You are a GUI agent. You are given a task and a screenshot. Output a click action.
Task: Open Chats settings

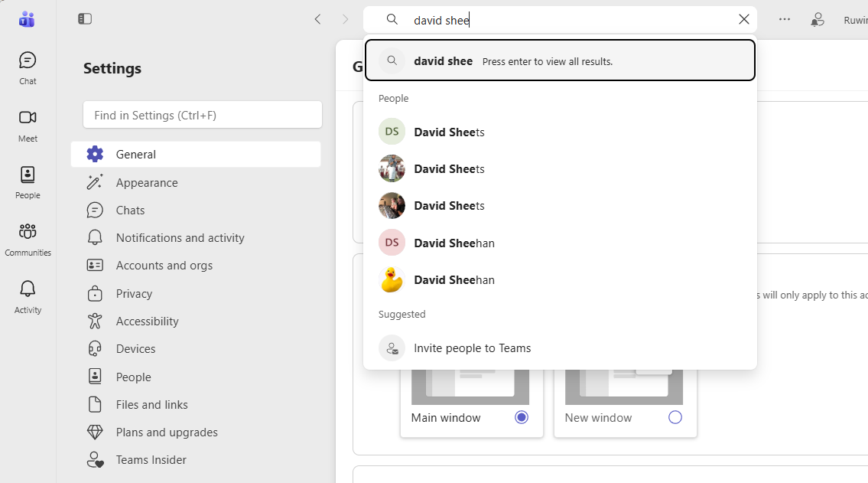pos(196,210)
